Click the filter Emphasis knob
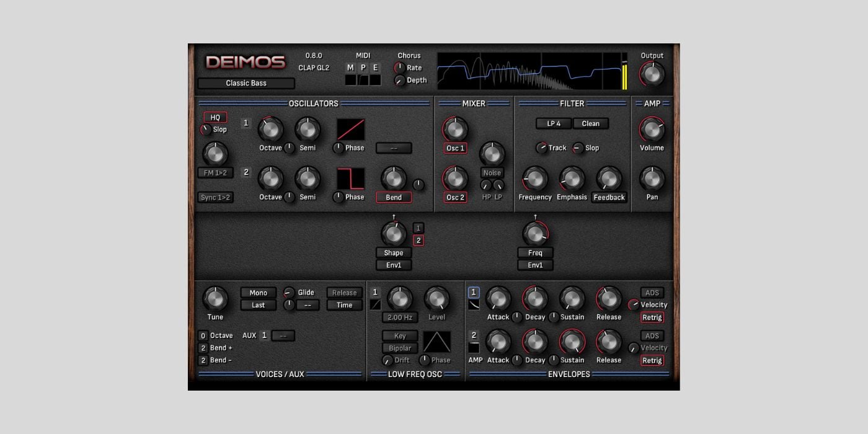Viewport: 868px width, 434px height. pyautogui.click(x=572, y=179)
